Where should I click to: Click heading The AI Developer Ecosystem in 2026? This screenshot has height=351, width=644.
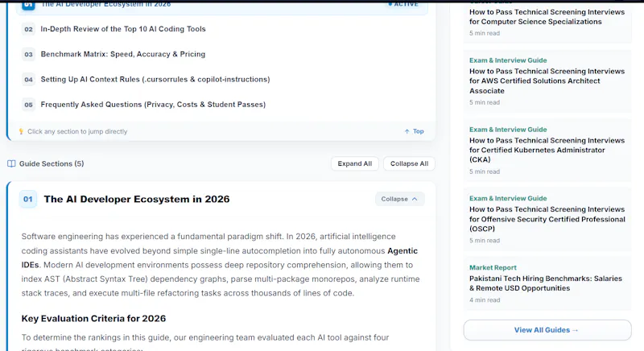tap(137, 199)
